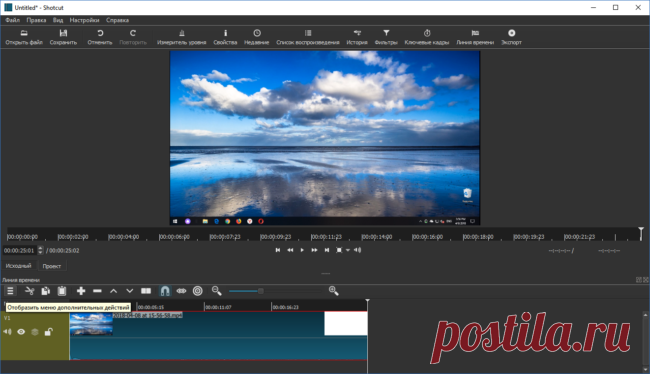
Task: Open Список воспроизведения playlist panel
Action: pyautogui.click(x=308, y=37)
